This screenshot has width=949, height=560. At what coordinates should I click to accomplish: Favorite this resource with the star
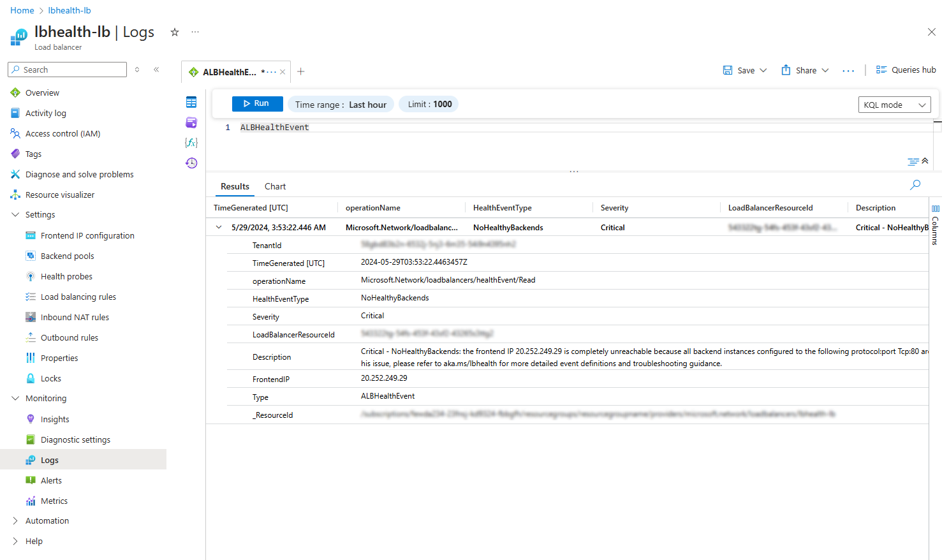coord(175,32)
